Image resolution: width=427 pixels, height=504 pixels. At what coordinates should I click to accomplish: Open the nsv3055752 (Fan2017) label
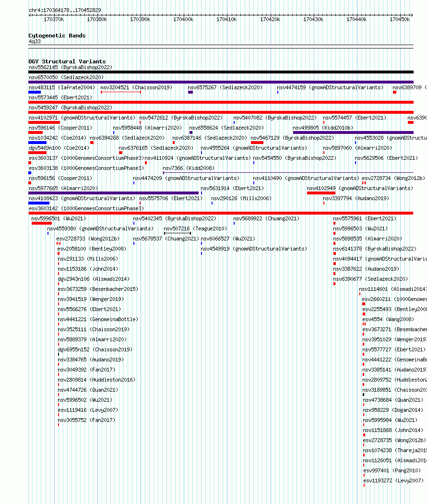pos(86,420)
